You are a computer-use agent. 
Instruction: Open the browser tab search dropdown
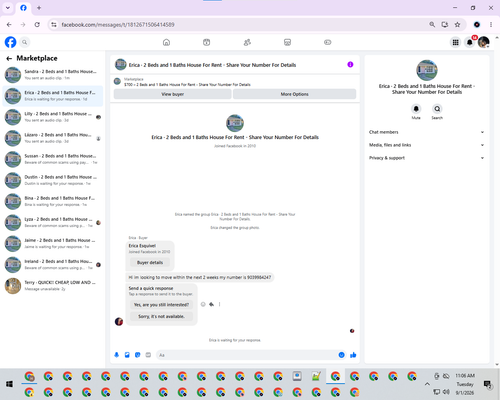(x=8, y=8)
